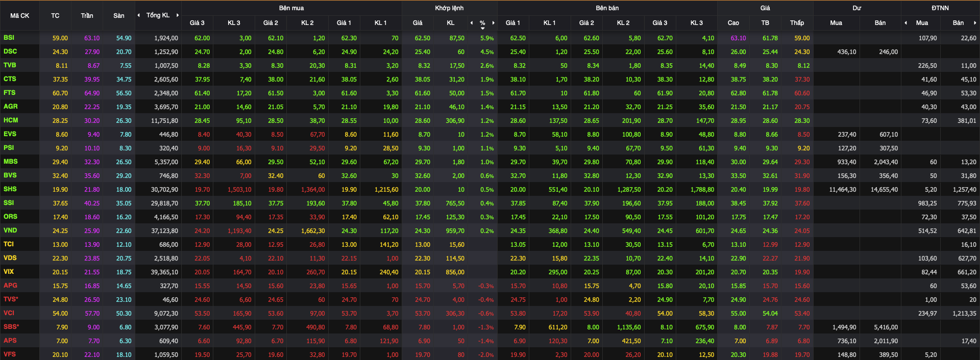Click SBS* surplus sell volume 5,416,00

[886, 327]
